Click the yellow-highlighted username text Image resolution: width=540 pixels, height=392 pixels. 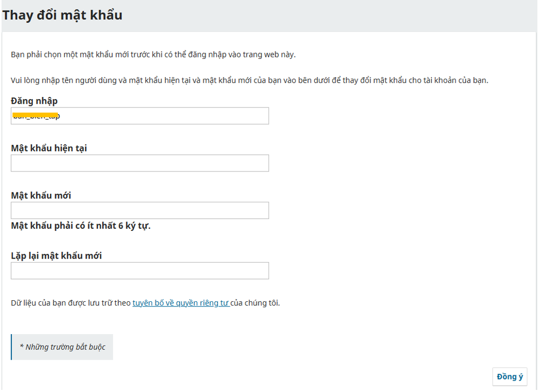(x=35, y=115)
